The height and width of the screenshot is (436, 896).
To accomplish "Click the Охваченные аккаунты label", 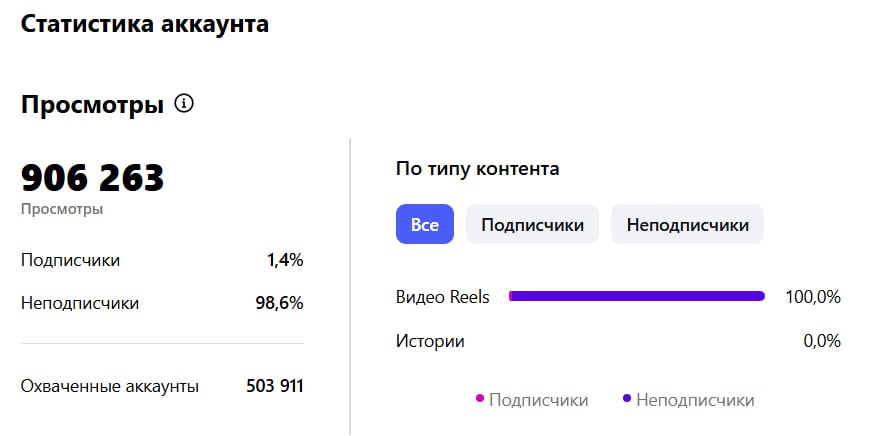I will pyautogui.click(x=110, y=386).
